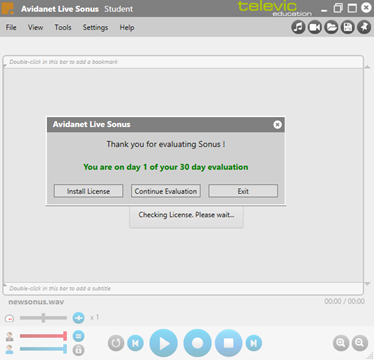Jump to the next bookmark
The height and width of the screenshot is (360, 374).
tap(254, 343)
